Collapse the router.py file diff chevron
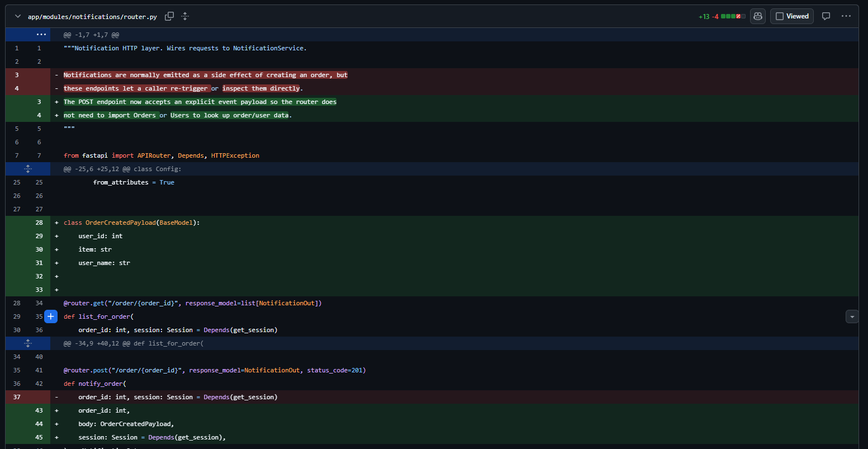 [18, 16]
